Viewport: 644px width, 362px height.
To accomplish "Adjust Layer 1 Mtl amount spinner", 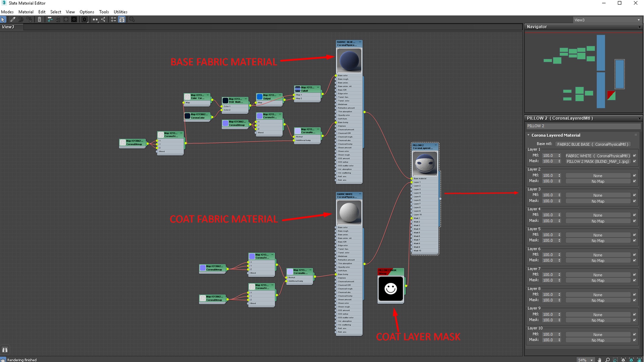I will [x=559, y=156].
